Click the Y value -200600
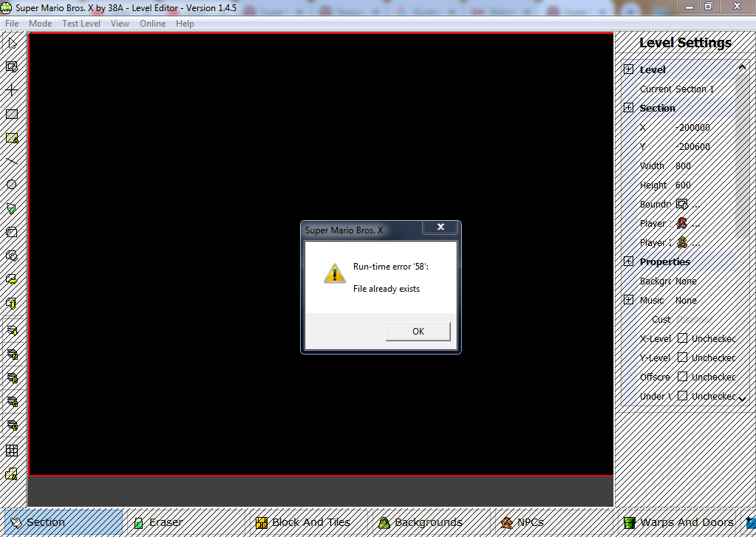756x537 pixels. (693, 146)
